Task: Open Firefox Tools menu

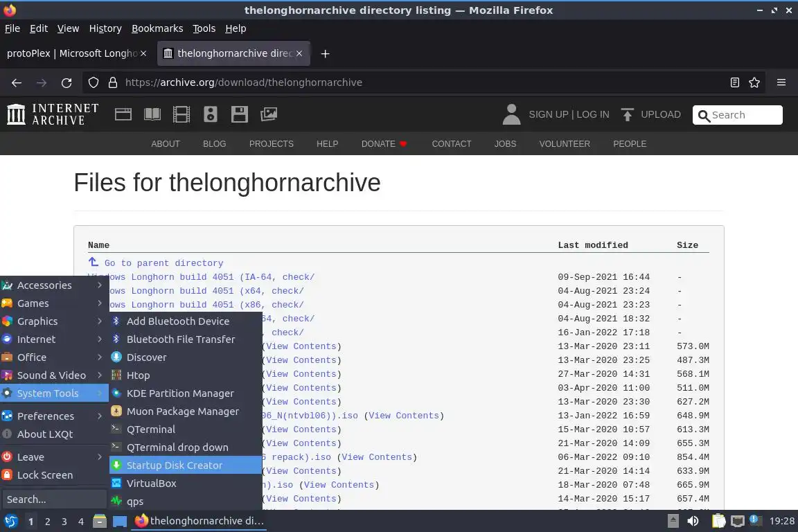Action: point(204,28)
